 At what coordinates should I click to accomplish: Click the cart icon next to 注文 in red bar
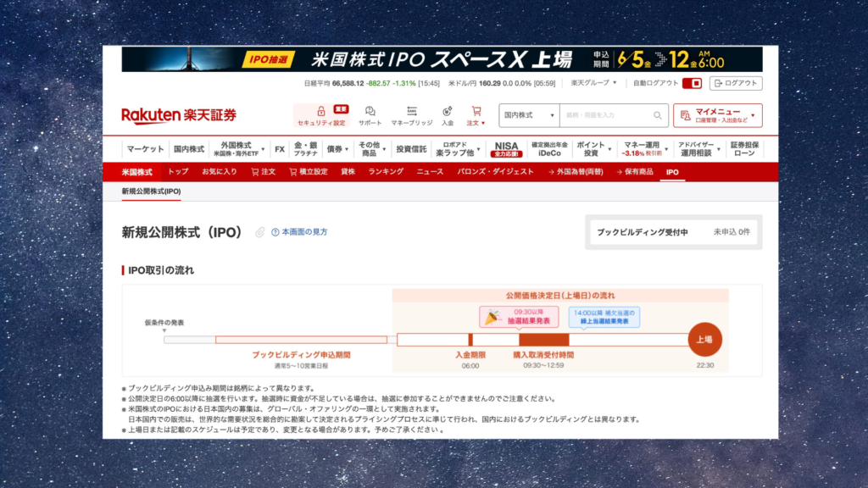[254, 172]
